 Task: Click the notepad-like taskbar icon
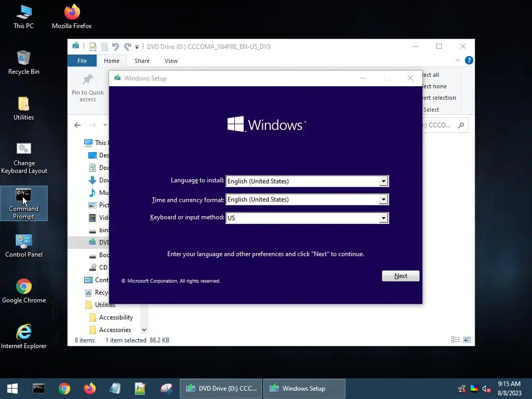point(115,389)
